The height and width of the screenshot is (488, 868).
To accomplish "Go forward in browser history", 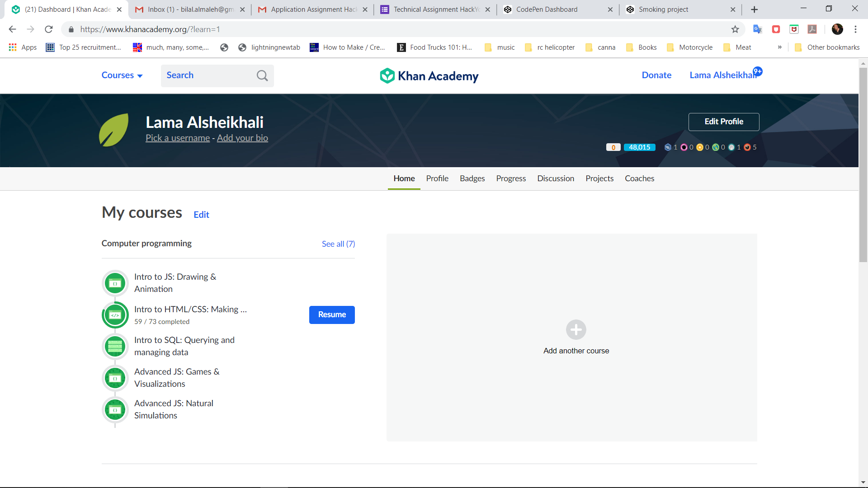I will pos(30,29).
